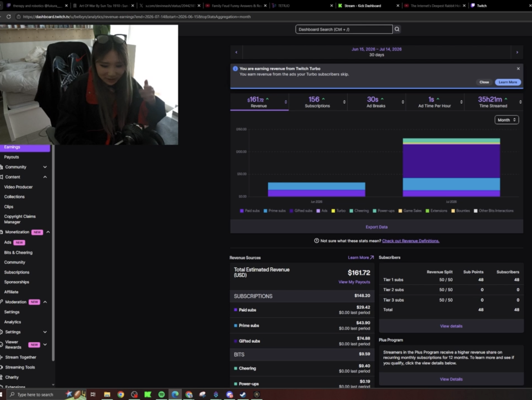Open Copyright Claims Manager in the sidebar
Screen dimensions: 532x400
[x=20, y=219]
